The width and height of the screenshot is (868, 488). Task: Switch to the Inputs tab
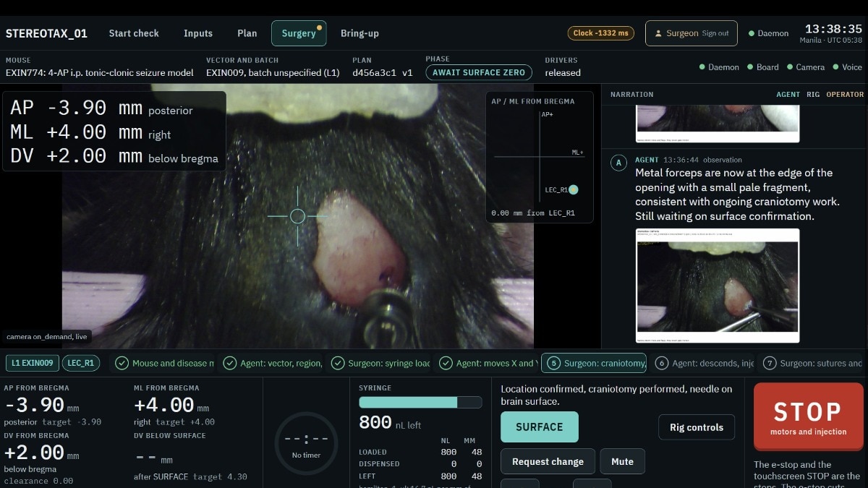click(198, 33)
